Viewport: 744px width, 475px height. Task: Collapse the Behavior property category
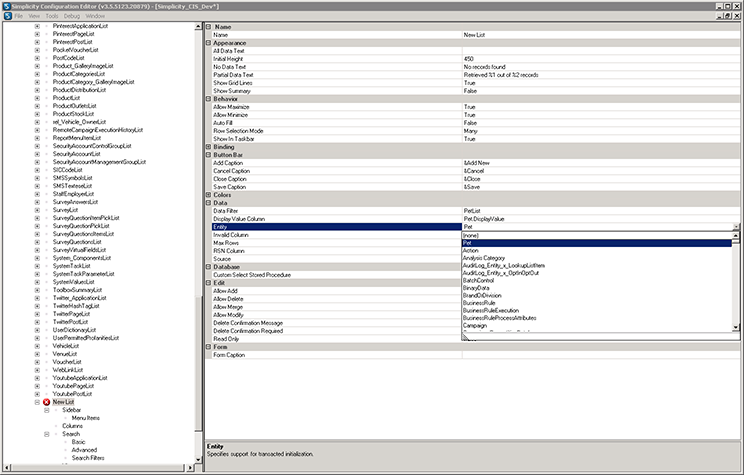(x=208, y=99)
